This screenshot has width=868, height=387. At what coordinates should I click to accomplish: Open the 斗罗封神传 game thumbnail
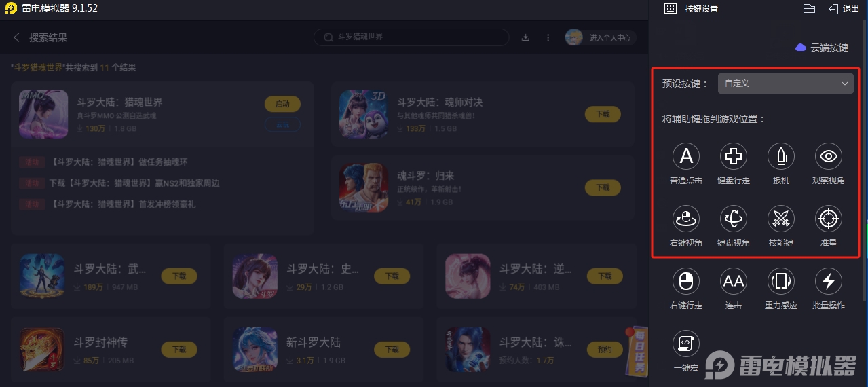[42, 350]
